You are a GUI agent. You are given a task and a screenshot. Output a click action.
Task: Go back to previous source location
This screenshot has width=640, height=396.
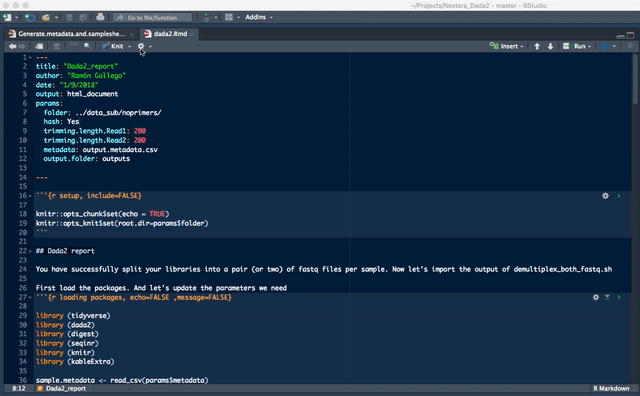coord(13,46)
